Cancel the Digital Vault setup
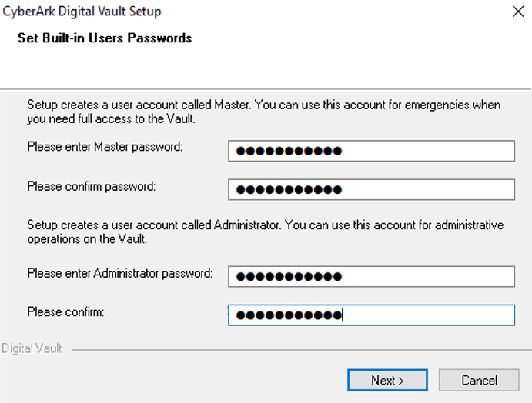 479,380
